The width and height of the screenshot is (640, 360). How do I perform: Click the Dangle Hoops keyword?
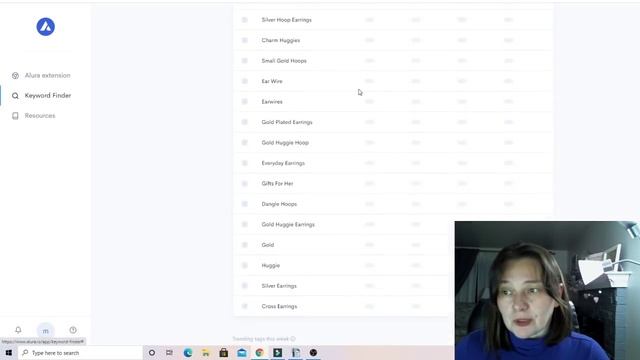pyautogui.click(x=279, y=204)
